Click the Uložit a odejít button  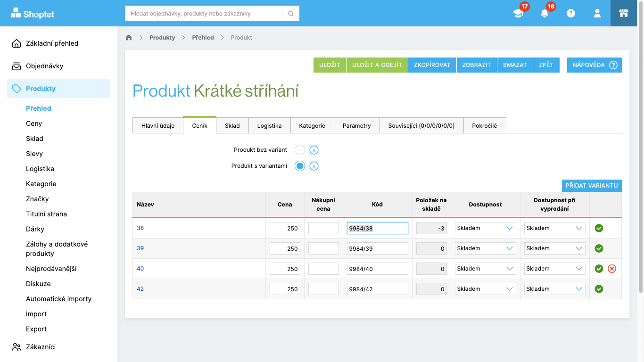pyautogui.click(x=377, y=65)
